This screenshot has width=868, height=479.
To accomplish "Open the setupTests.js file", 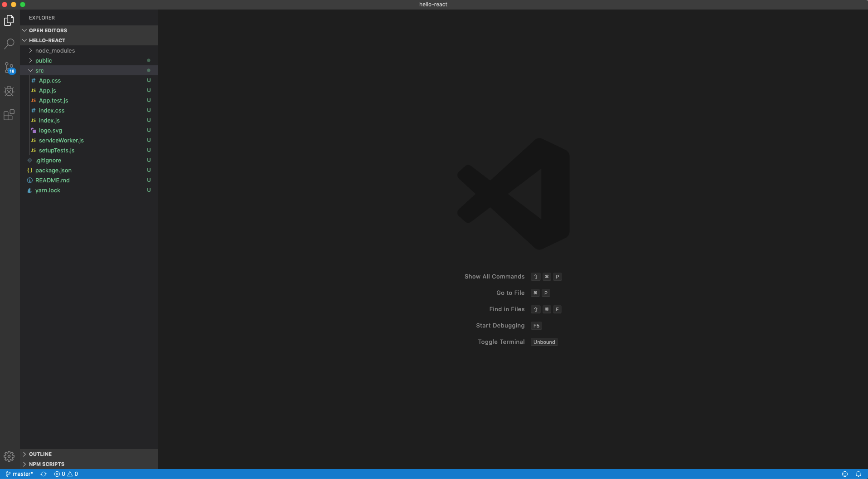I will (x=89, y=150).
